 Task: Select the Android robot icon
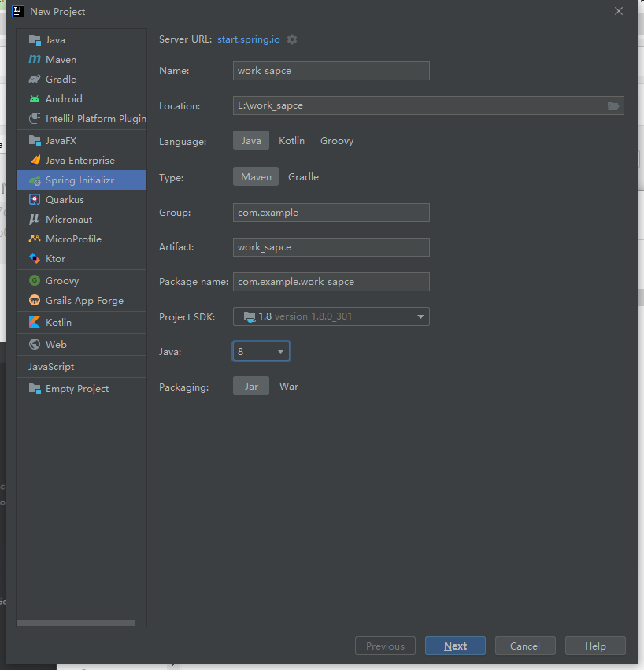[35, 98]
